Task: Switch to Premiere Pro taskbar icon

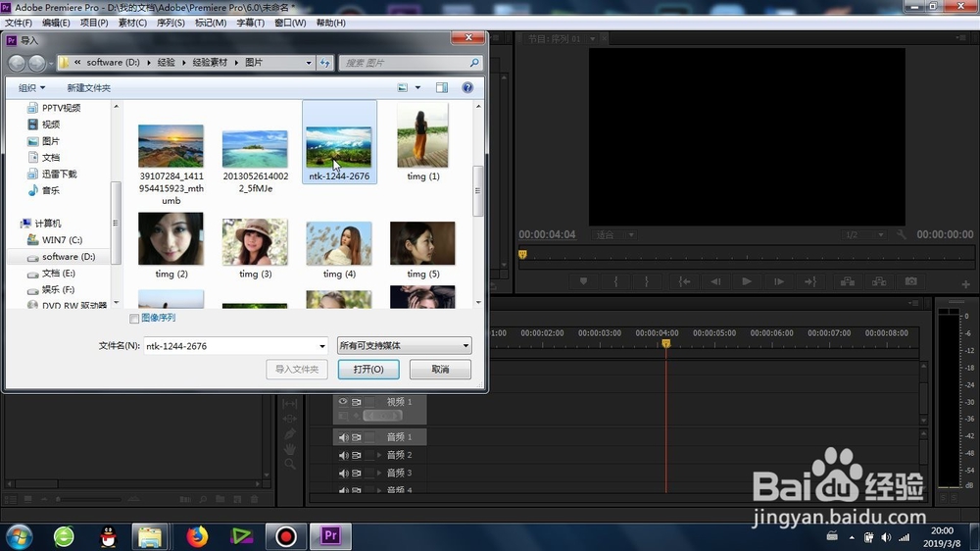Action: [x=330, y=536]
